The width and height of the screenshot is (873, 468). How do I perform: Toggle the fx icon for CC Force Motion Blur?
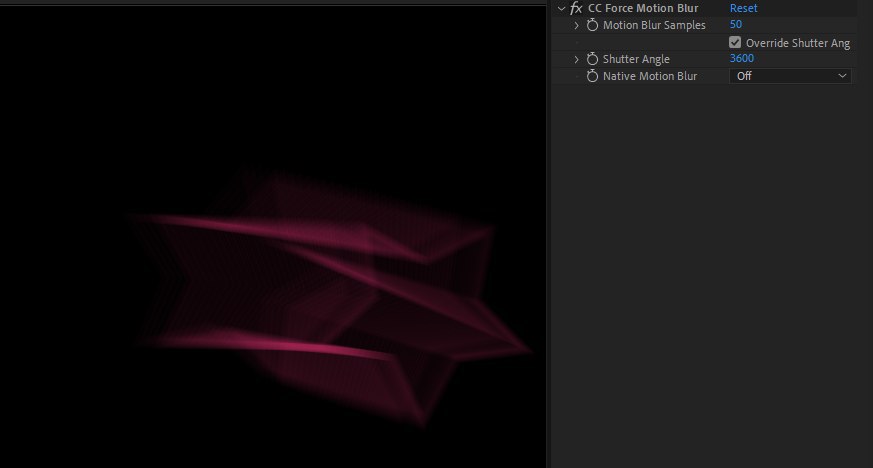pyautogui.click(x=576, y=8)
